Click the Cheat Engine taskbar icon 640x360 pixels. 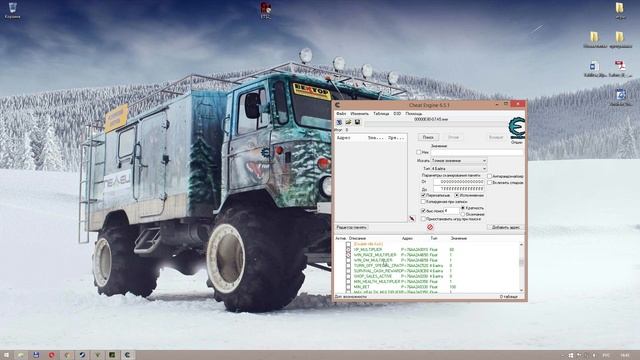[x=127, y=355]
